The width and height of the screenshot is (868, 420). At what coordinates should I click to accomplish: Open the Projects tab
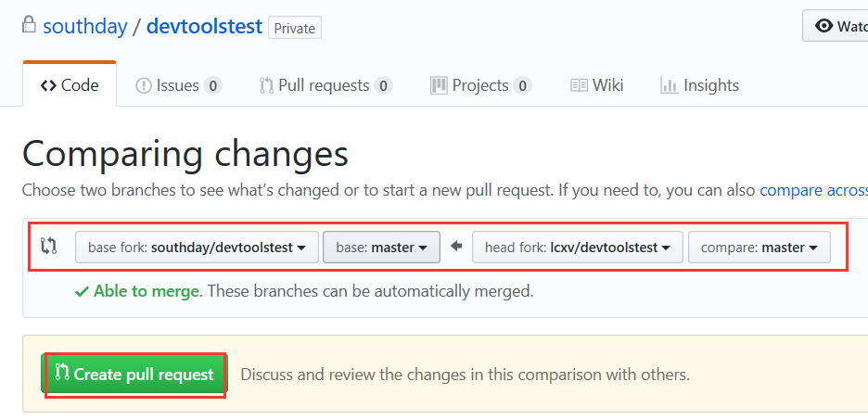[x=480, y=85]
